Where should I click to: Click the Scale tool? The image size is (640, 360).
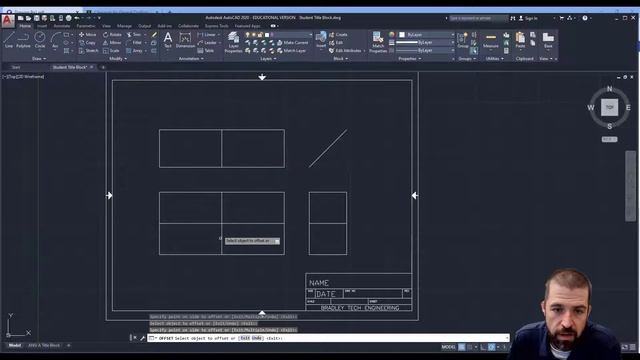[x=111, y=51]
